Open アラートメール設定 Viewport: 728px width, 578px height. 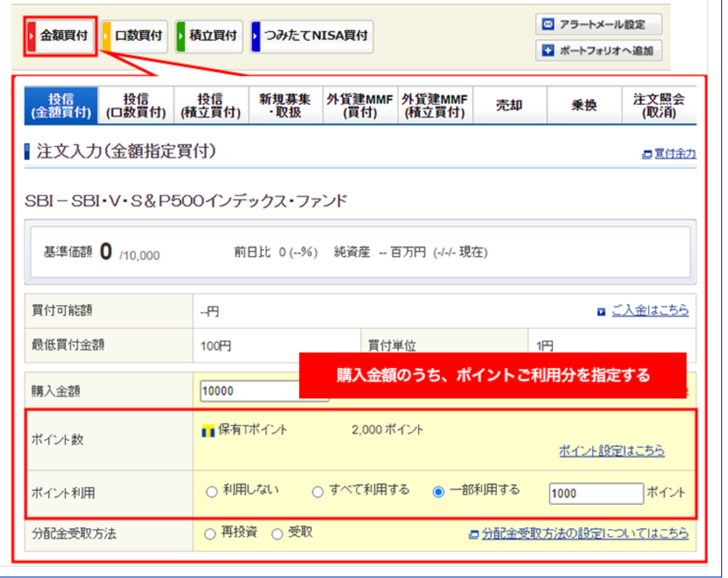tap(599, 24)
